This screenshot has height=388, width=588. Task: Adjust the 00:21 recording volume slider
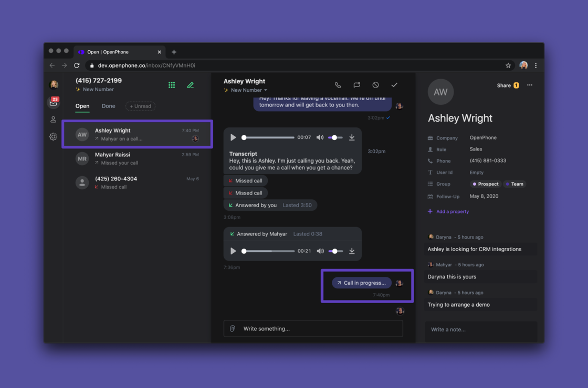pos(335,251)
